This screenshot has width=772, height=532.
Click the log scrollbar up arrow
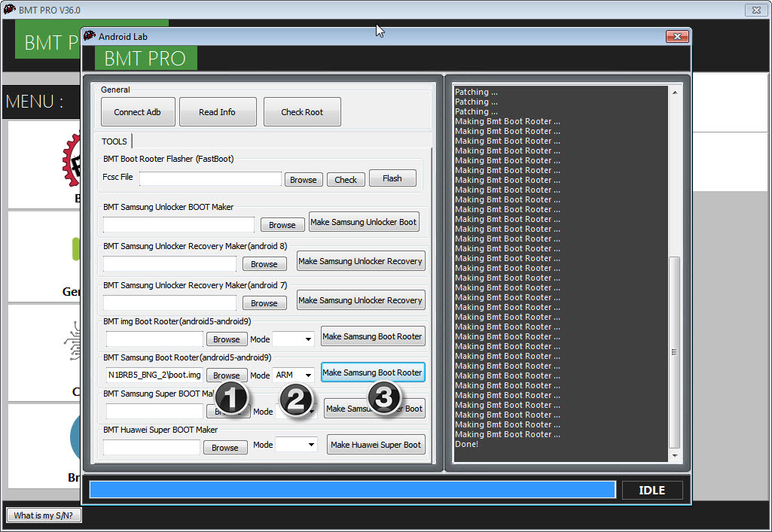(x=675, y=93)
